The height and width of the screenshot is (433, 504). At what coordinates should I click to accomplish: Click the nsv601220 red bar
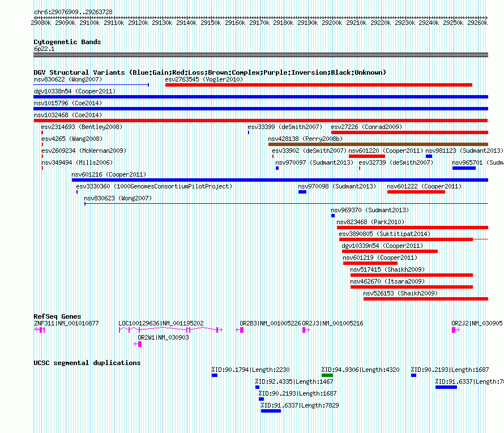click(367, 156)
